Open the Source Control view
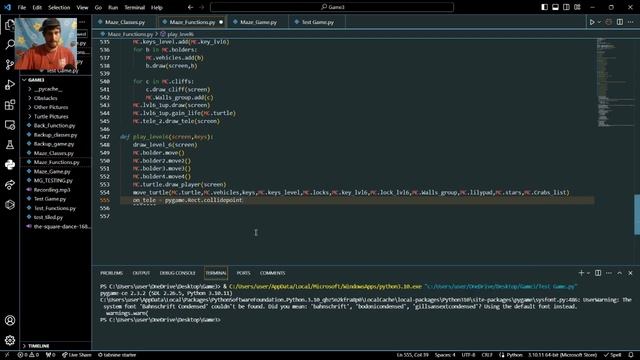The height and width of the screenshot is (360, 640). click(10, 64)
